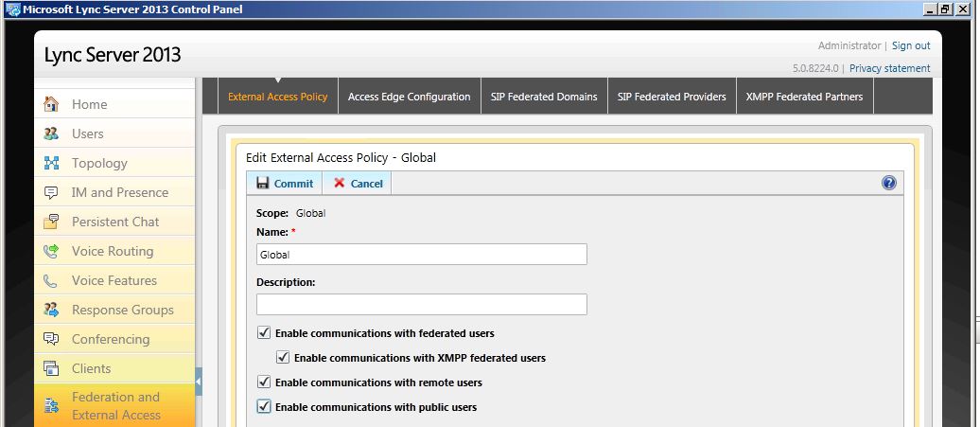
Task: Select the Topology network icon
Action: point(51,163)
